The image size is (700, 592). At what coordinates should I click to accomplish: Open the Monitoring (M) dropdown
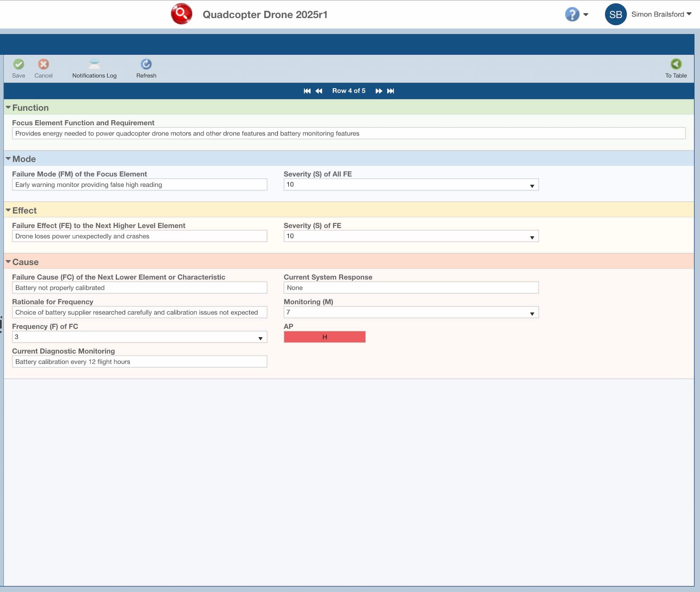532,312
